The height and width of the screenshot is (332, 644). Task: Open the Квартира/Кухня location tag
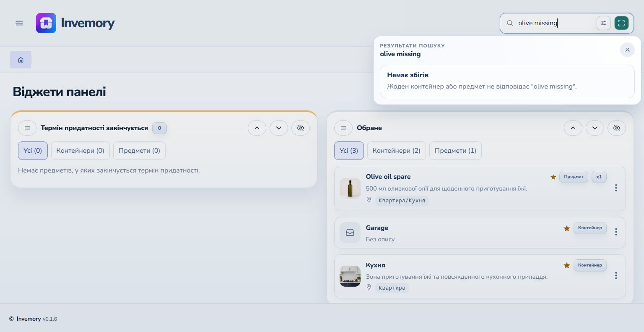click(402, 201)
